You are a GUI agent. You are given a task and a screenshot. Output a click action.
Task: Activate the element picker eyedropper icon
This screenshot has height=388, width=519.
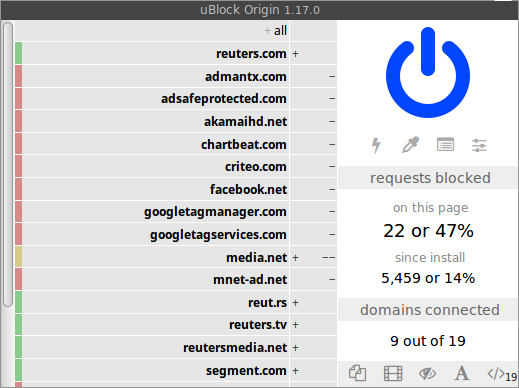[x=411, y=145]
